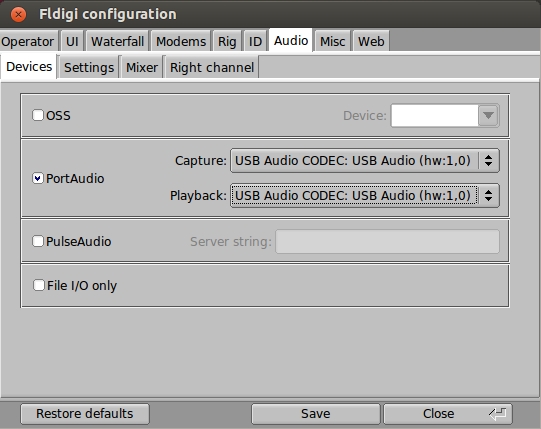This screenshot has height=429, width=541.
Task: Switch to the Operator tab
Action: (x=28, y=41)
